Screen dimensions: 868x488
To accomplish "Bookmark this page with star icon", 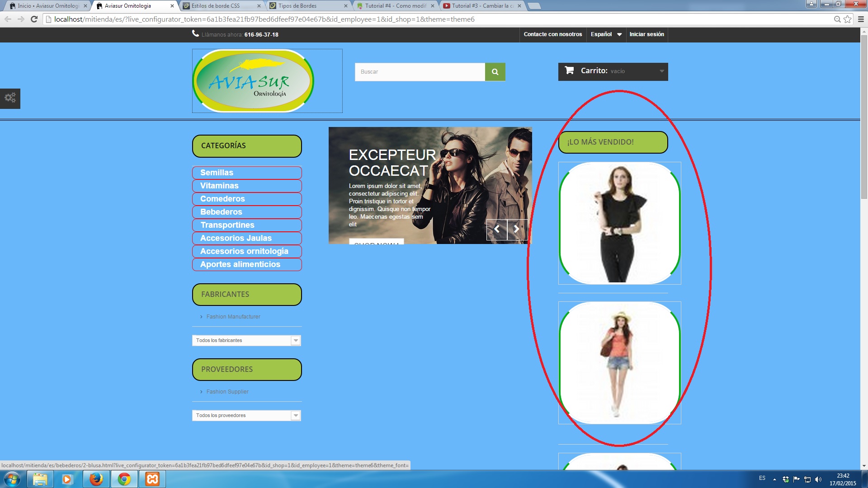I will [847, 19].
